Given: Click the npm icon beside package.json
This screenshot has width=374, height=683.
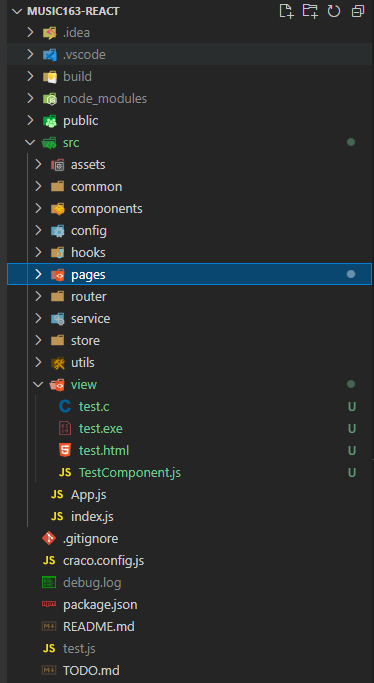Looking at the screenshot, I should 49,604.
